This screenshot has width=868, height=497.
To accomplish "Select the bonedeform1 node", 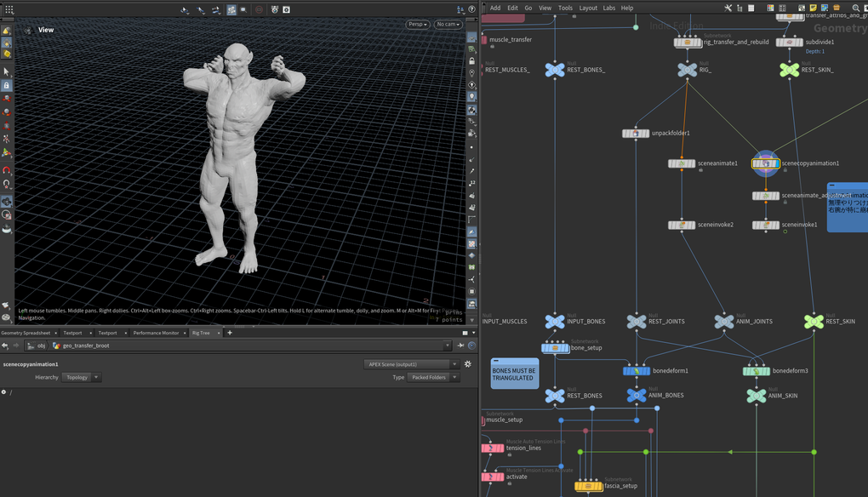I will [x=637, y=371].
